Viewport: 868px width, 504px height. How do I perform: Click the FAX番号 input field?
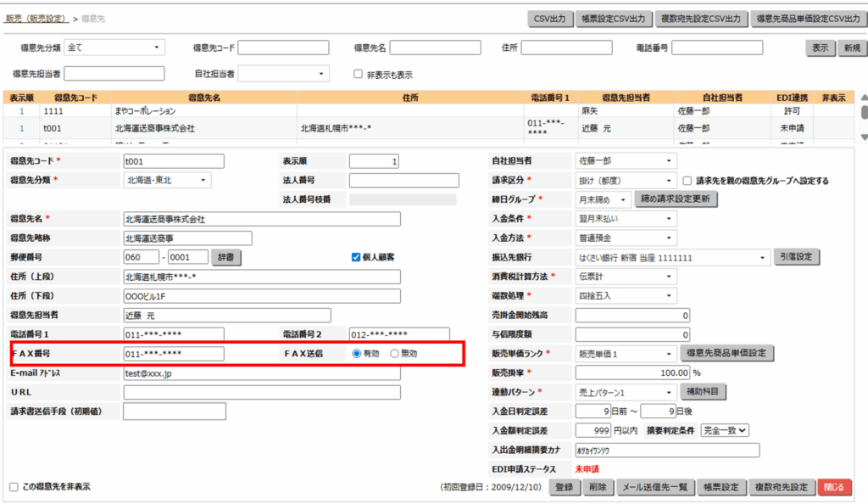click(x=174, y=354)
